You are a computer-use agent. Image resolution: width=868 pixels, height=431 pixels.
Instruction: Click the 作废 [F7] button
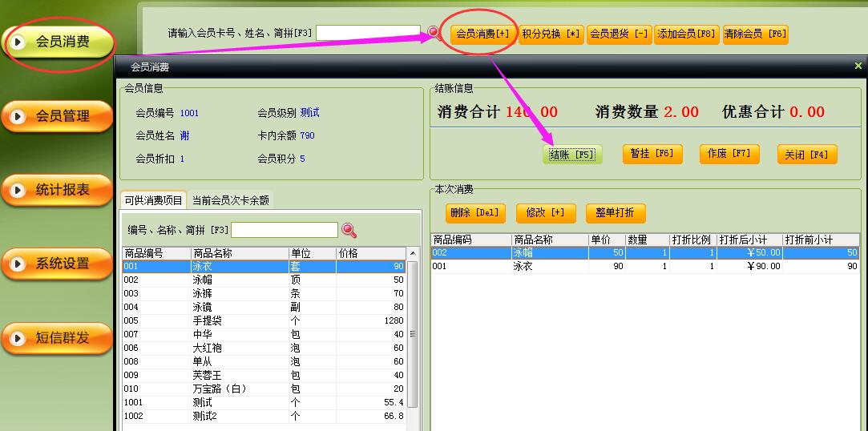[729, 154]
